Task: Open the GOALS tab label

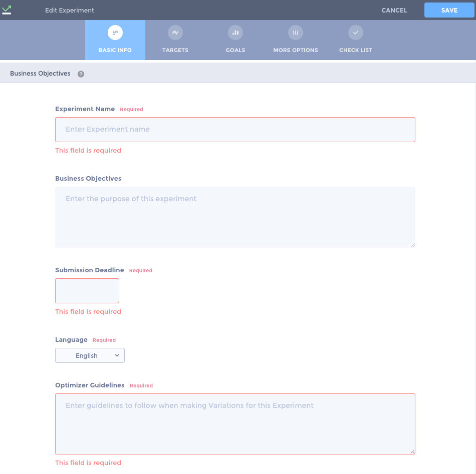Action: click(235, 50)
